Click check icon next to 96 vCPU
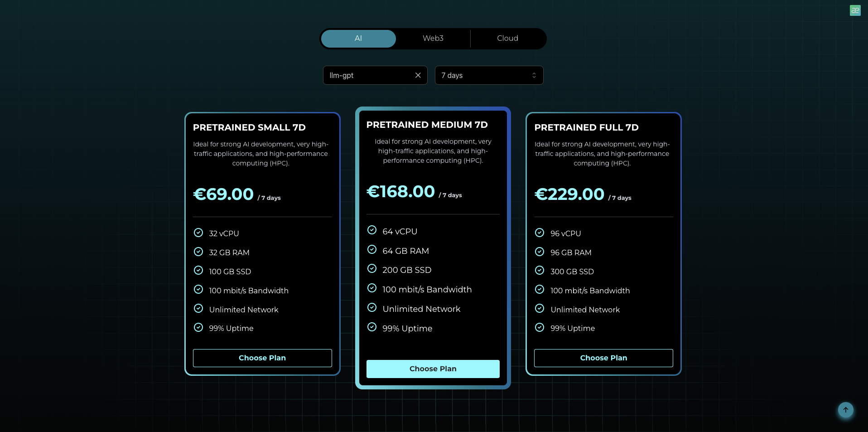The image size is (868, 432). [x=540, y=233]
